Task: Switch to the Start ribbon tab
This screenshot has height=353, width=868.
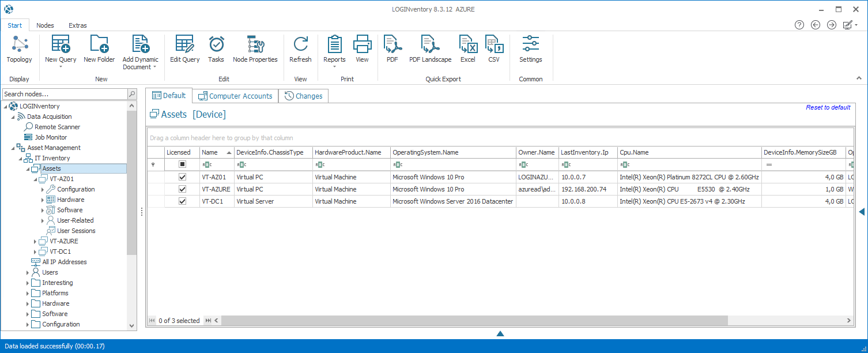Action: [x=15, y=25]
